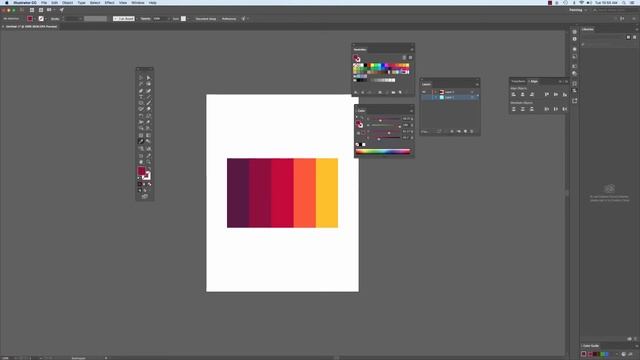Select the Scale tool
This screenshot has width=640, height=360.
point(149,116)
